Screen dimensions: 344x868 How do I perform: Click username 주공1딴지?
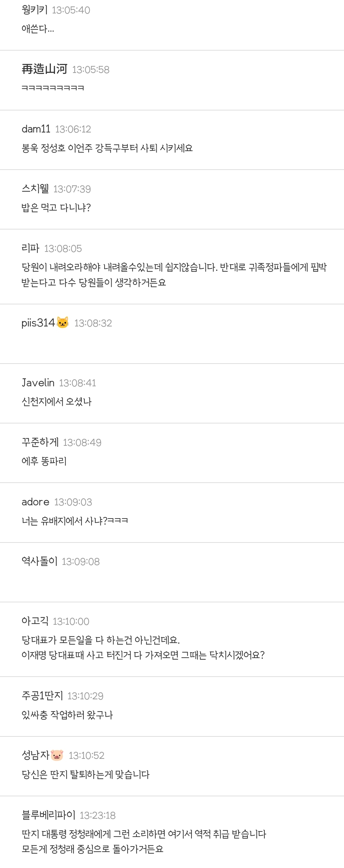(x=43, y=695)
